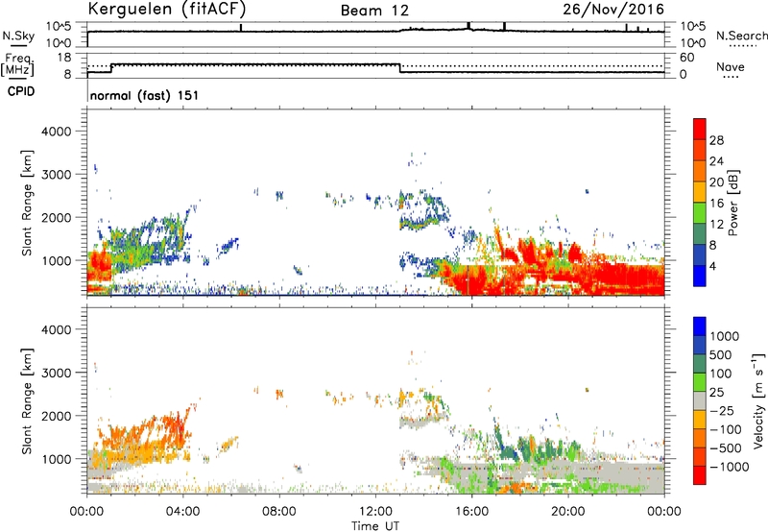The width and height of the screenshot is (768, 532).
Task: Click the 'Freq. [MHz]' axis label
Action: [x=17, y=64]
